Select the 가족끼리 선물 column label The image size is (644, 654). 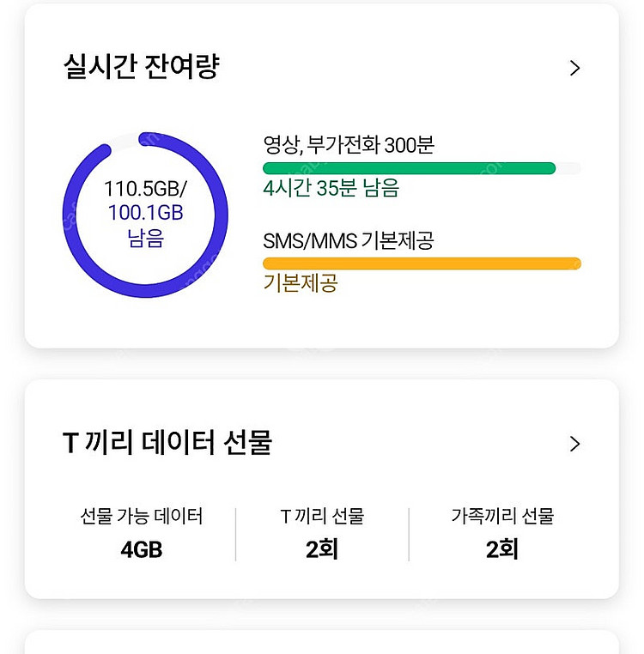point(502,516)
